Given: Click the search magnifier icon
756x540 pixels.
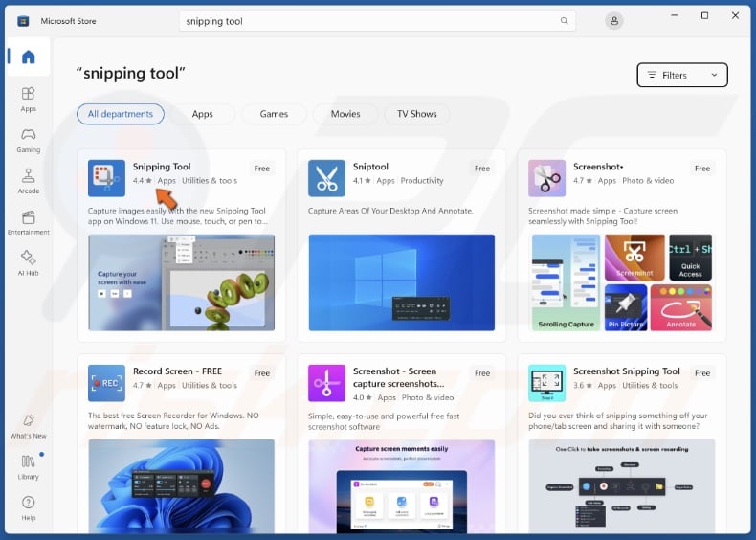Looking at the screenshot, I should click(564, 21).
